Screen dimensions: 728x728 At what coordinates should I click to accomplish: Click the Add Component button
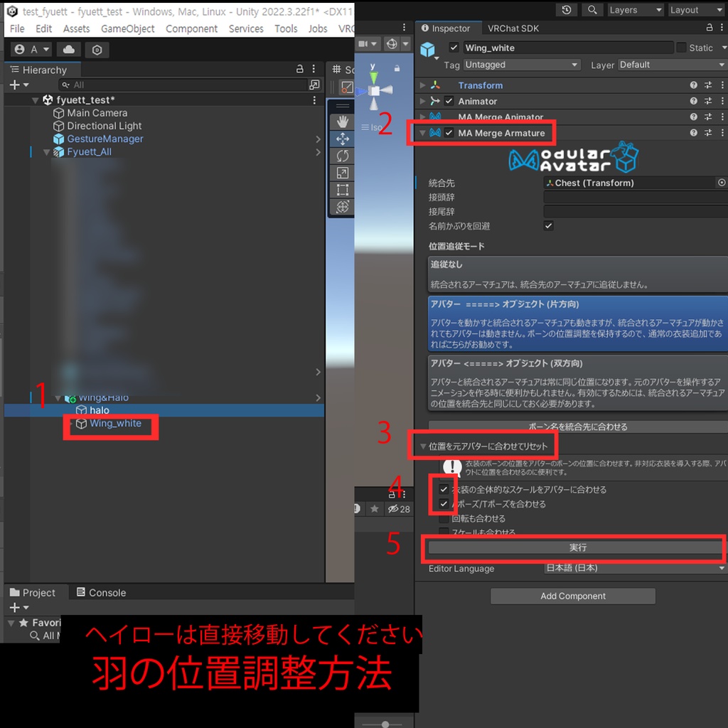(572, 596)
